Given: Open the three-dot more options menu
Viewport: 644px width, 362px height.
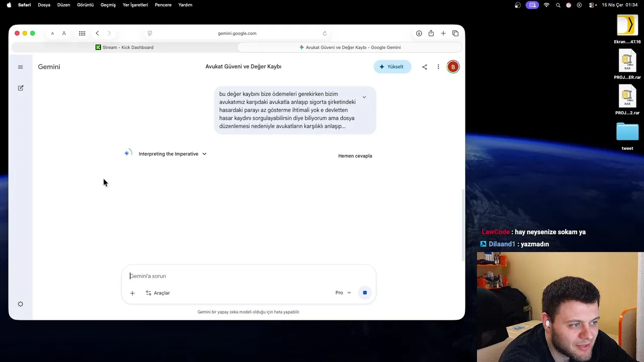Looking at the screenshot, I should [x=438, y=67].
